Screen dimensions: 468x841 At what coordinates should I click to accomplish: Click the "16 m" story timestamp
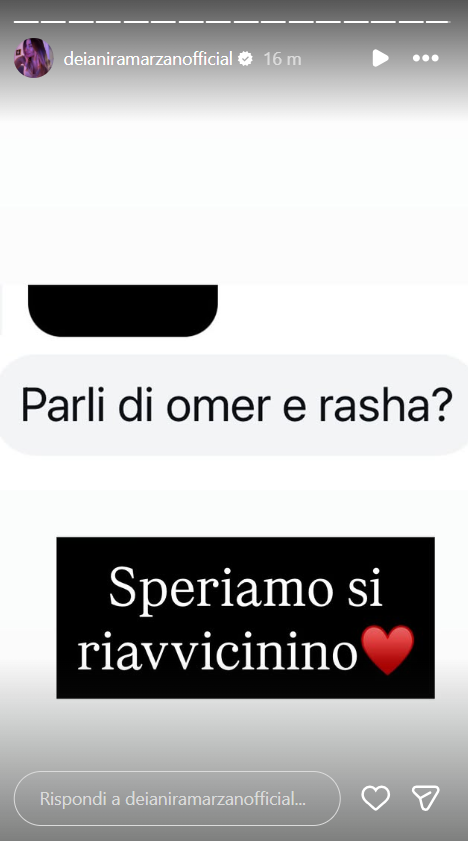click(282, 59)
